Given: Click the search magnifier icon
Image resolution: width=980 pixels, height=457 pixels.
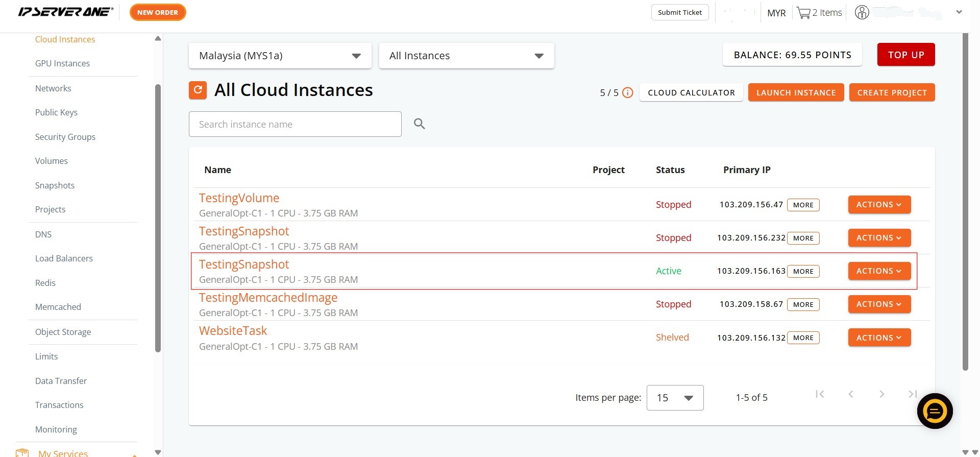Looking at the screenshot, I should (x=419, y=124).
